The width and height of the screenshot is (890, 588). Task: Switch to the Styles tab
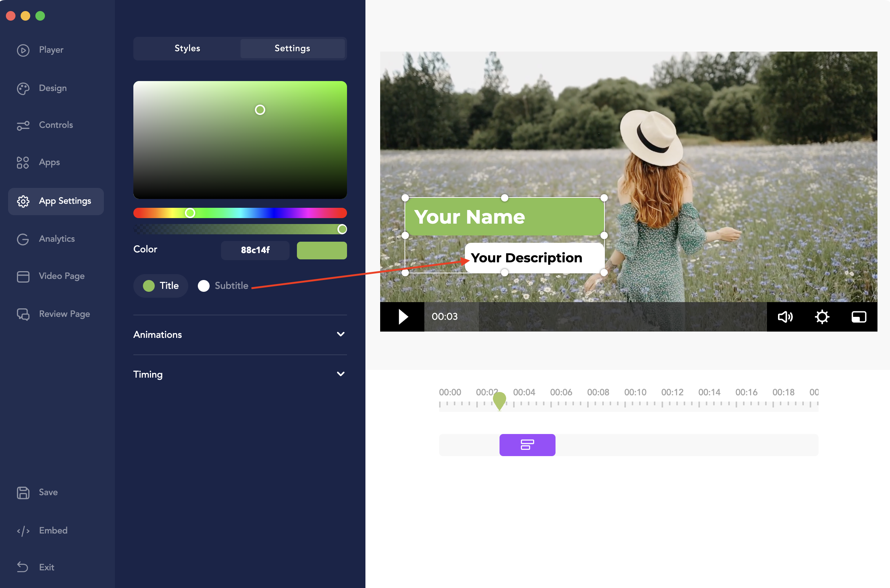[187, 48]
